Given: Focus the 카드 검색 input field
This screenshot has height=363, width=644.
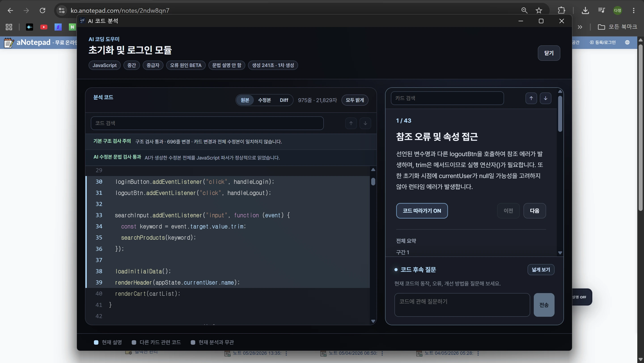Looking at the screenshot, I should coord(447,98).
